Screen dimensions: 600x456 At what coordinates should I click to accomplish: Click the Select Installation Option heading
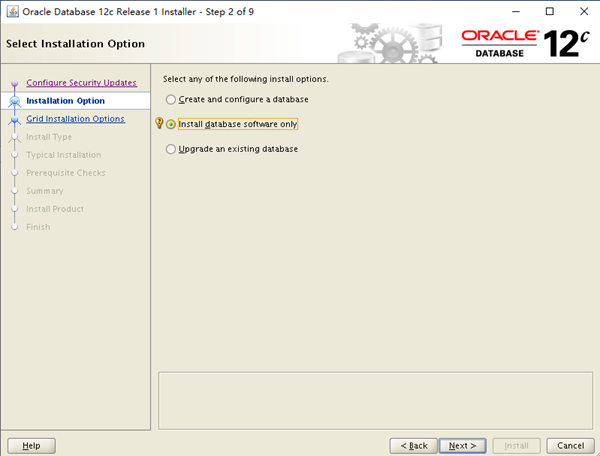[x=75, y=44]
